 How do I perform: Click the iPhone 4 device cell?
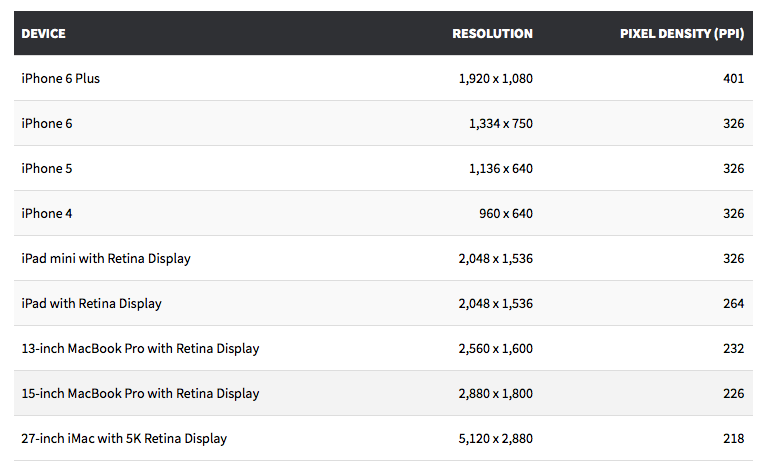point(47,214)
